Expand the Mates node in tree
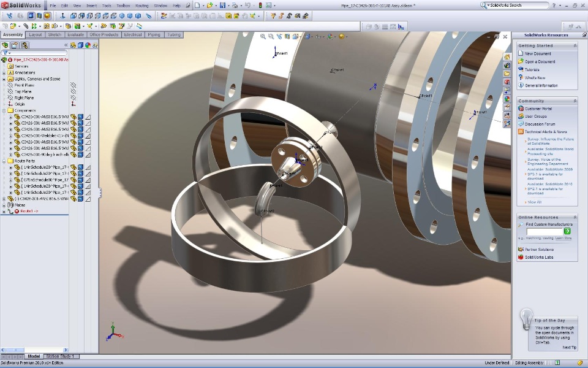 4,205
